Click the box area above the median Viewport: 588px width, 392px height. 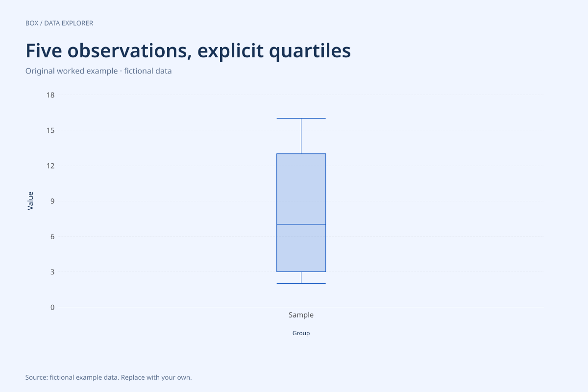click(x=301, y=189)
